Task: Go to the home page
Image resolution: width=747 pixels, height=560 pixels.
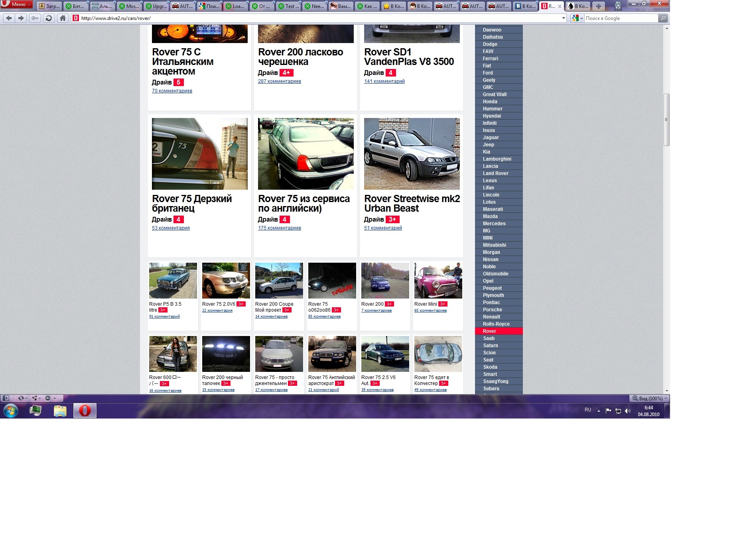Action: pyautogui.click(x=63, y=18)
